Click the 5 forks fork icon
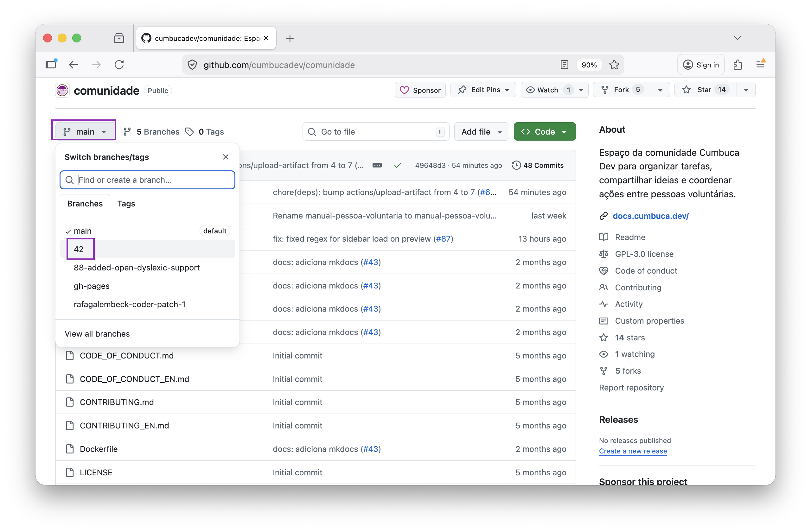The width and height of the screenshot is (811, 532). (603, 371)
